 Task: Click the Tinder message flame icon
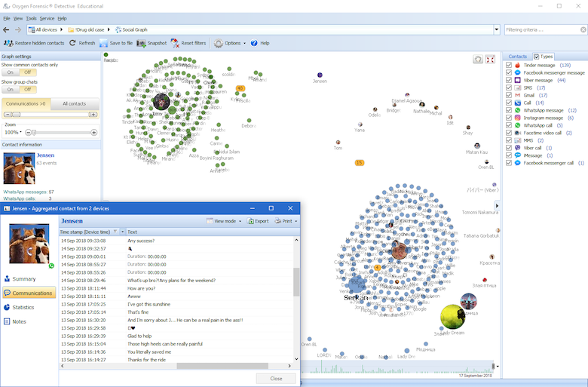click(517, 65)
